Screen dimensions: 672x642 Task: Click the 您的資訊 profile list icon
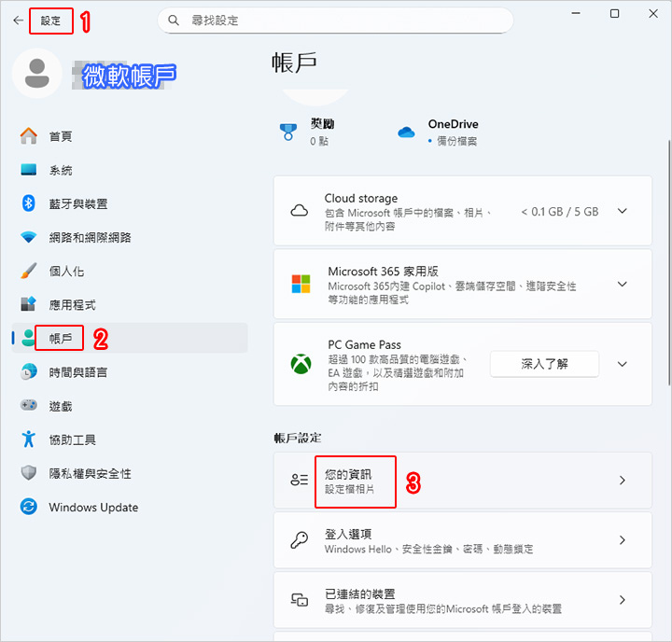coord(300,480)
